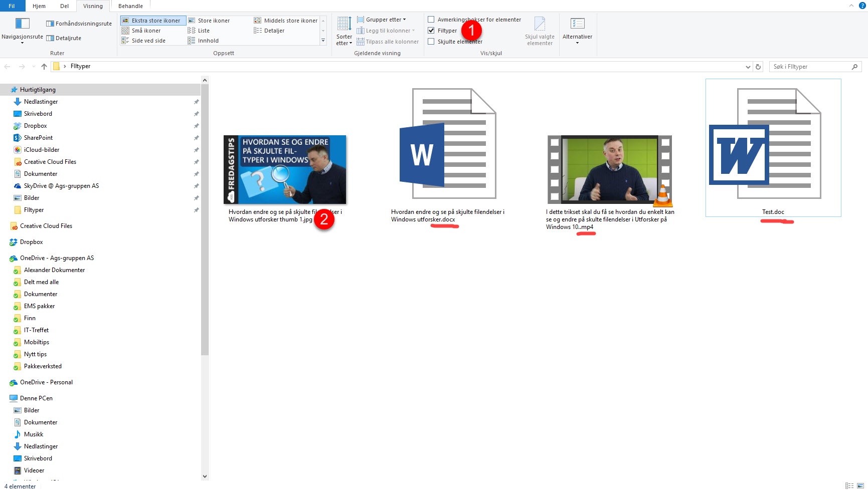Enable Avmerkingsbokser for elementer checkbox
This screenshot has width=868, height=492.
(x=431, y=20)
